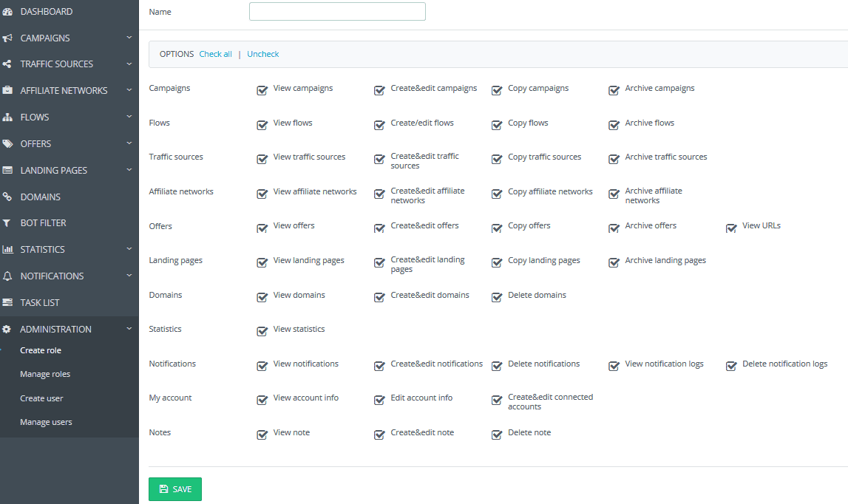Focus the Name input field

(x=337, y=11)
